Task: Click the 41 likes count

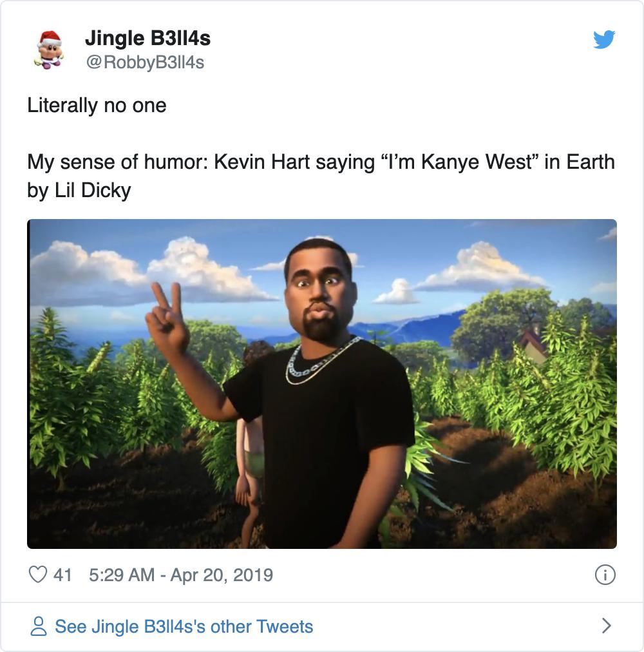Action: click(x=62, y=575)
